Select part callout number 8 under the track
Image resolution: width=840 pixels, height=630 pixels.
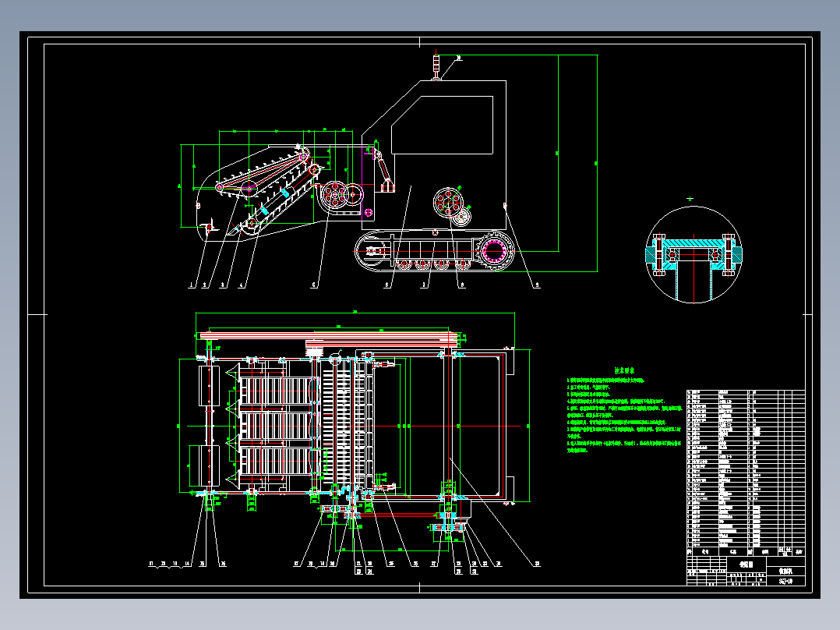(462, 285)
